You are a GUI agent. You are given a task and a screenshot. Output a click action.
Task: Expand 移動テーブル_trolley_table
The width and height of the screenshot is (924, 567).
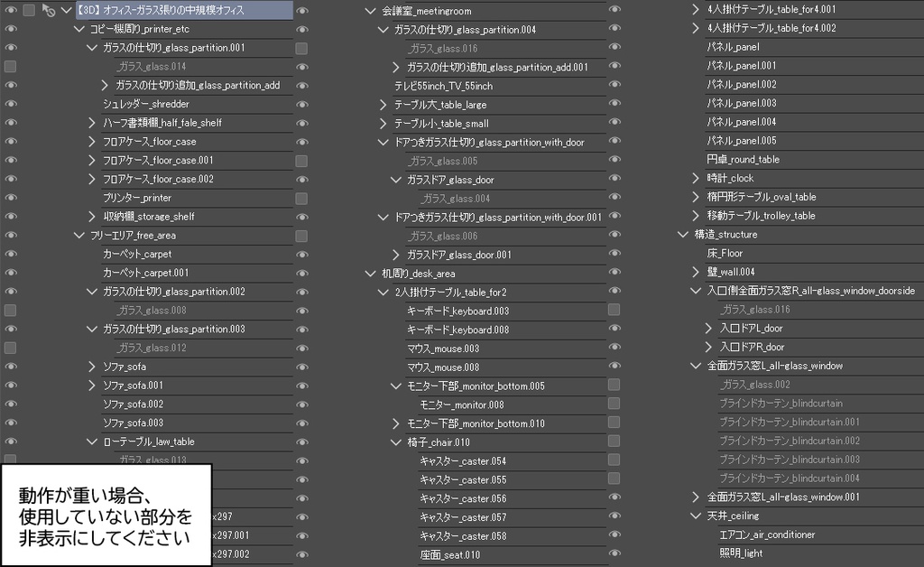coord(696,215)
